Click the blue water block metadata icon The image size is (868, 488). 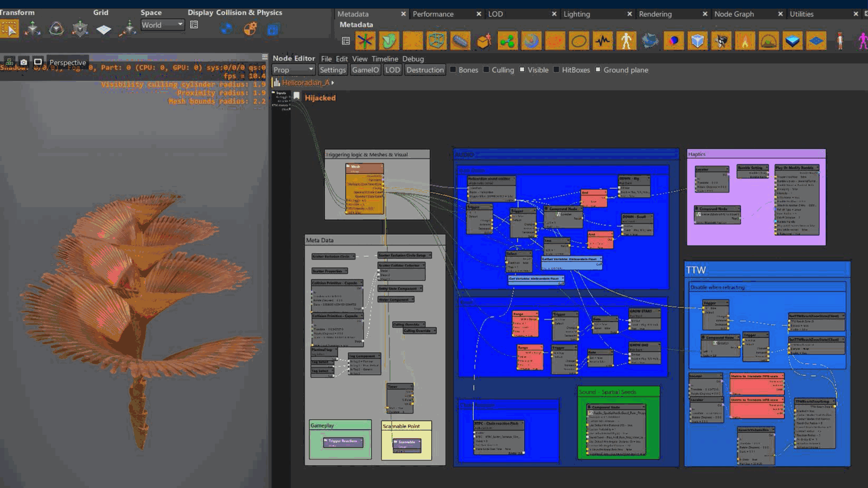793,41
